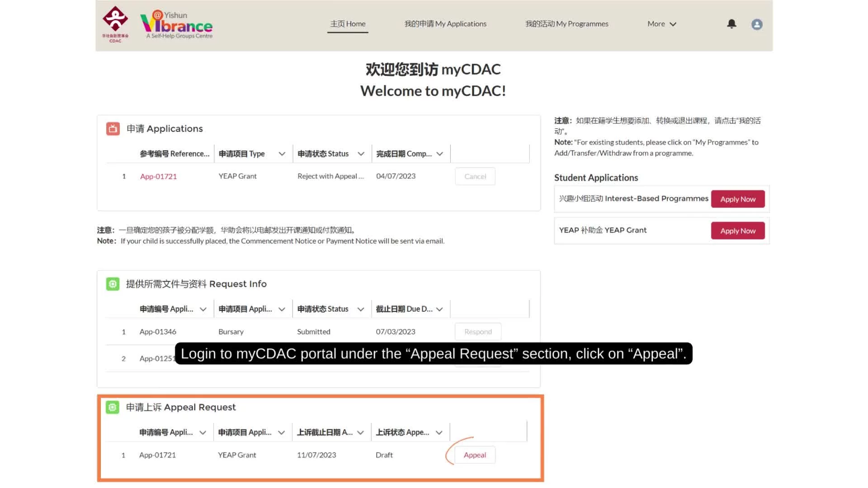Open Due D... column dropdown in Request Info
This screenshot has width=868, height=488.
click(x=439, y=309)
